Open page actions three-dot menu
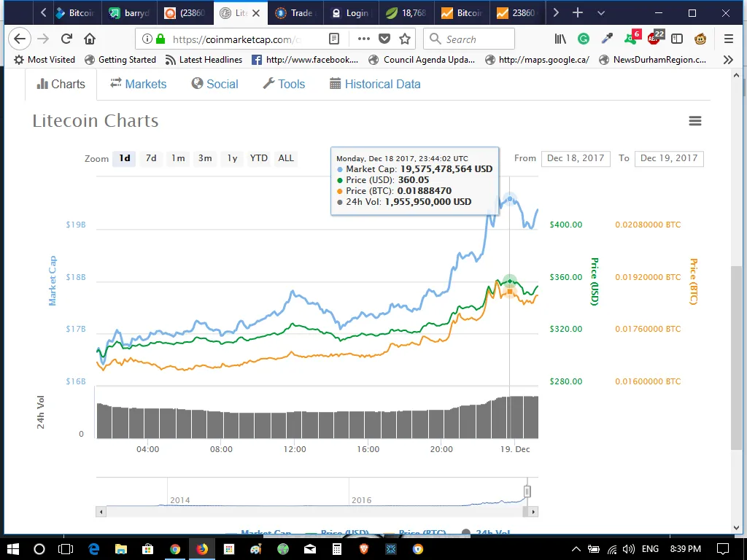This screenshot has width=747, height=560. coord(363,39)
